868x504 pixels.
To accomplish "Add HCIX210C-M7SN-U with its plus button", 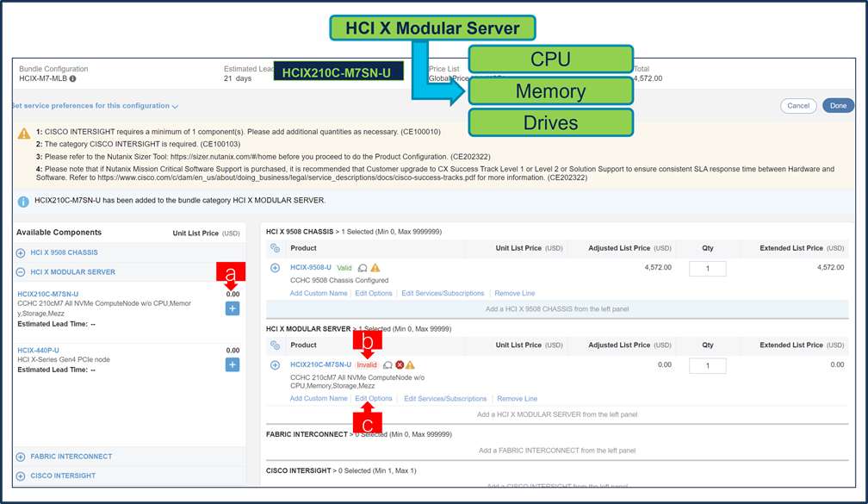I will point(232,308).
